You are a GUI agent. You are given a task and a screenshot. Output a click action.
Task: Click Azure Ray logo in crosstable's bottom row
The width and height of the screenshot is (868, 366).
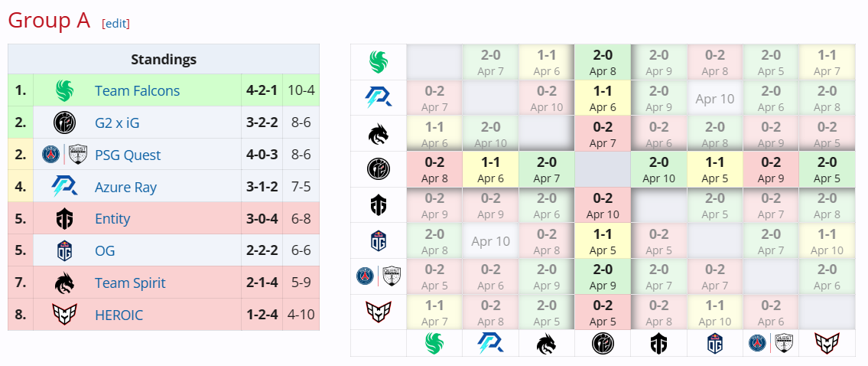pyautogui.click(x=490, y=344)
